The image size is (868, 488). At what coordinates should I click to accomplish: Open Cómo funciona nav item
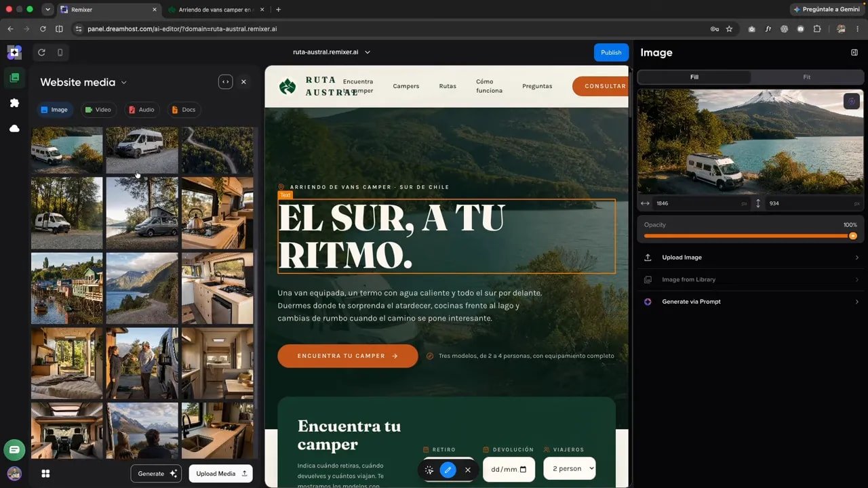[x=490, y=86]
